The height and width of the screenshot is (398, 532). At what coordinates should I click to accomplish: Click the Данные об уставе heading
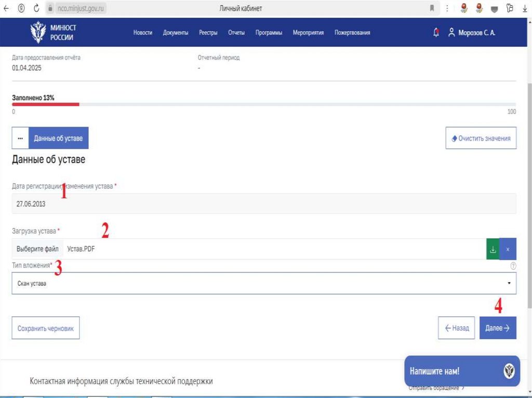[x=48, y=159]
